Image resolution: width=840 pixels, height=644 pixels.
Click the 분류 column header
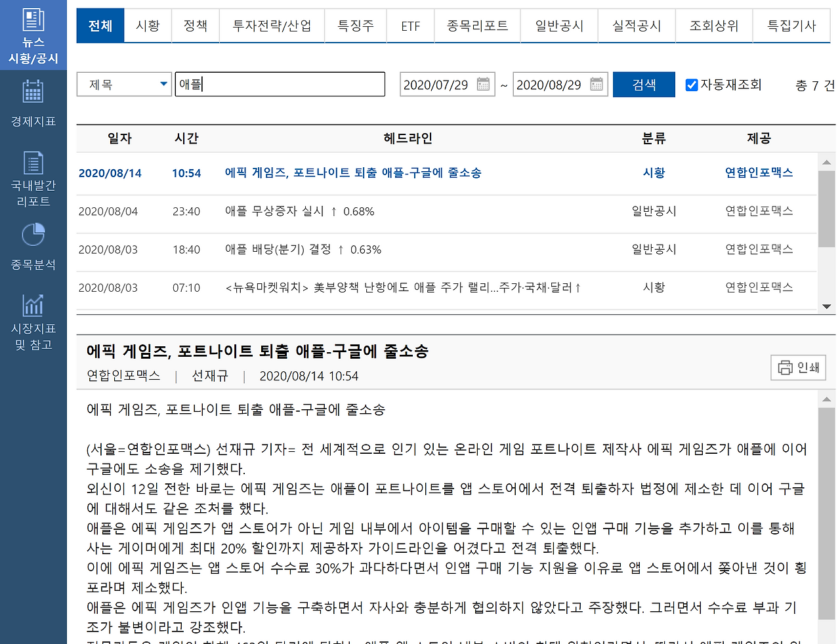654,138
